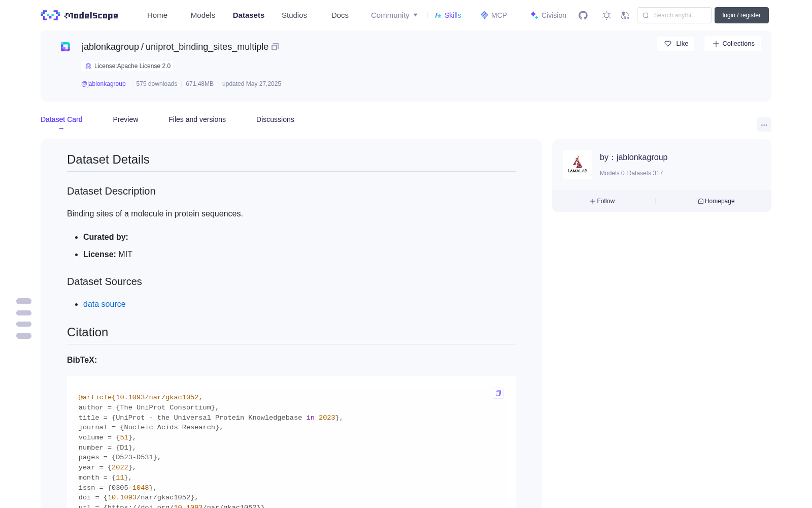Click the 'License: MIT' bullet text

[x=108, y=254]
